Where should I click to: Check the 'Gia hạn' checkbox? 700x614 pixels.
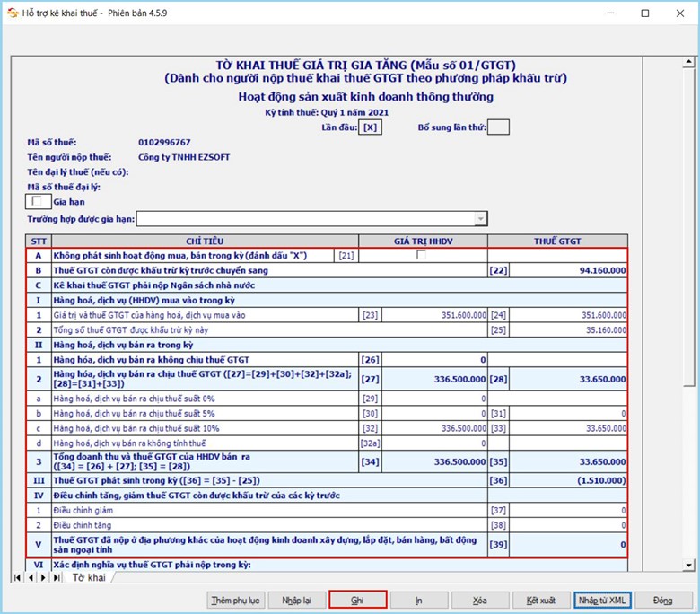(38, 202)
